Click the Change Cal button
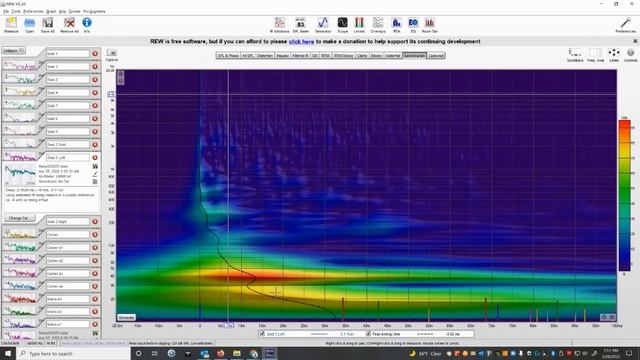 click(x=19, y=218)
